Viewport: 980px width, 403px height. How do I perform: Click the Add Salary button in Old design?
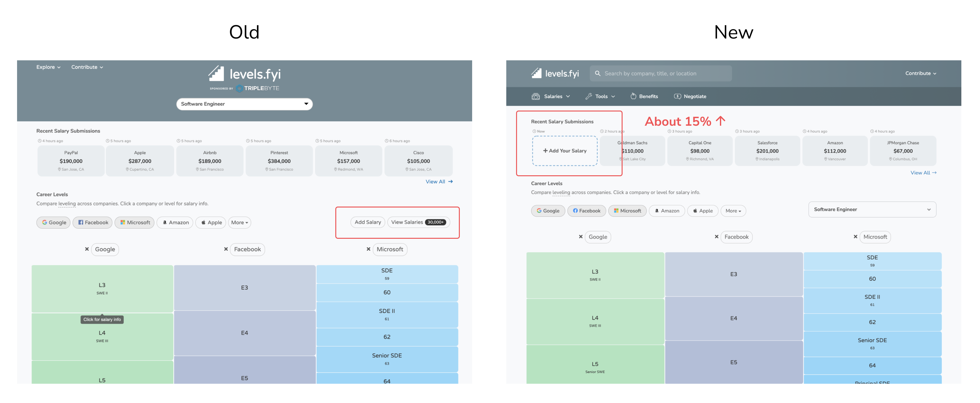pos(368,222)
